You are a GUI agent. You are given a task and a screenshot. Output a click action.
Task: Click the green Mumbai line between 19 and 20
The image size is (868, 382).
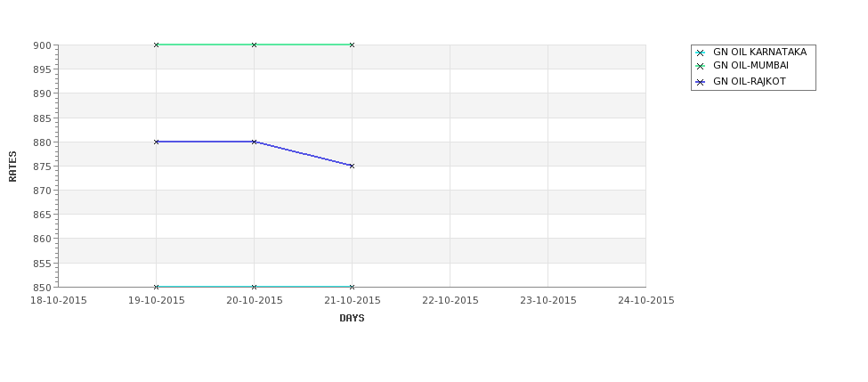[x=205, y=45]
